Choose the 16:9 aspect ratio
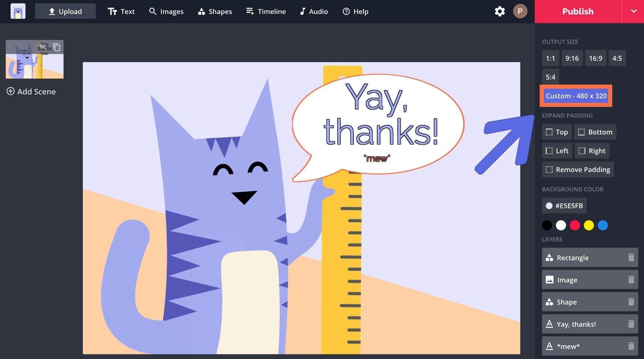 [595, 58]
